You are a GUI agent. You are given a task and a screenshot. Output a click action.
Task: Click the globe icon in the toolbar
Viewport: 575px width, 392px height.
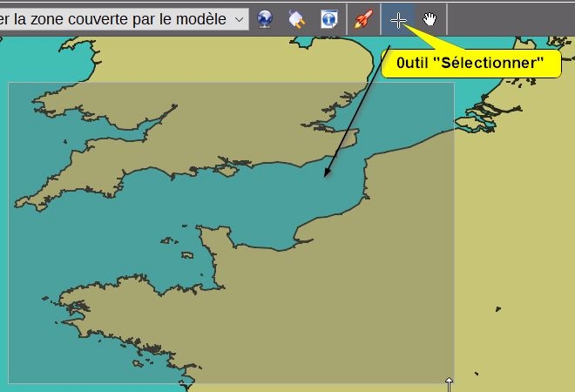(265, 19)
